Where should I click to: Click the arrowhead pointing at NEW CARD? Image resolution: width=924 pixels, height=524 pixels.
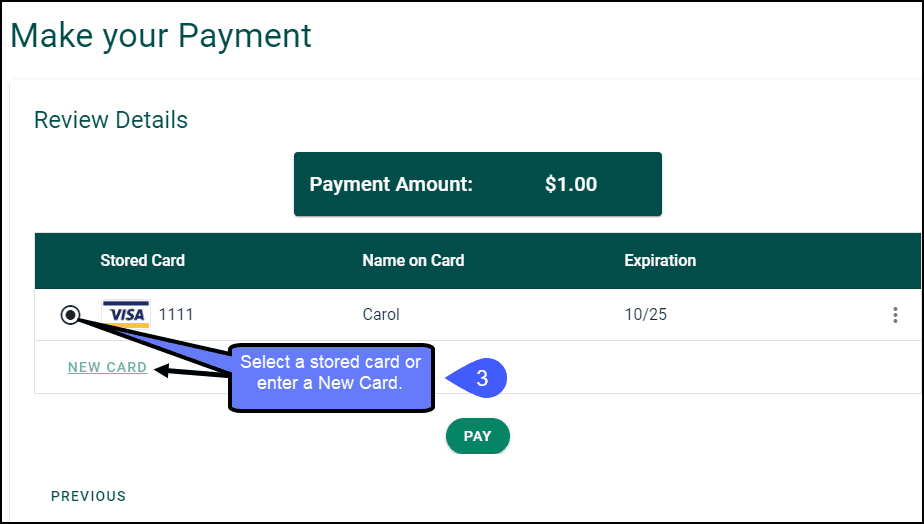click(x=163, y=371)
